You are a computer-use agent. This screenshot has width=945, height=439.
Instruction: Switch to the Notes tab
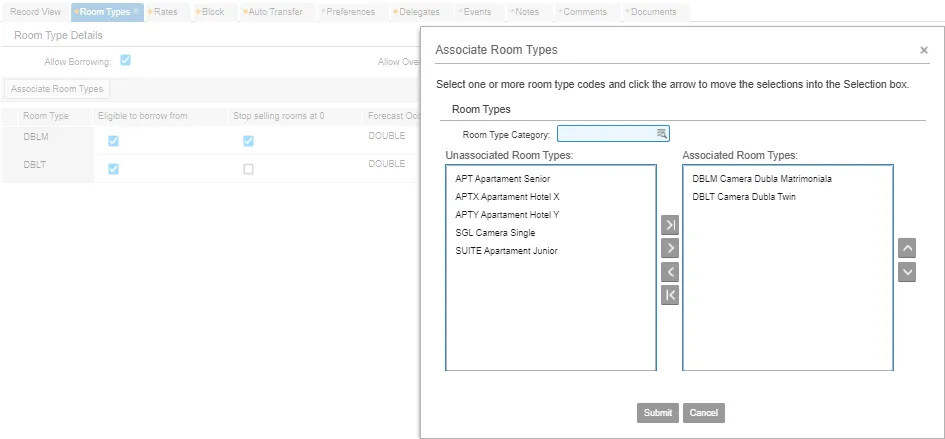click(x=527, y=12)
